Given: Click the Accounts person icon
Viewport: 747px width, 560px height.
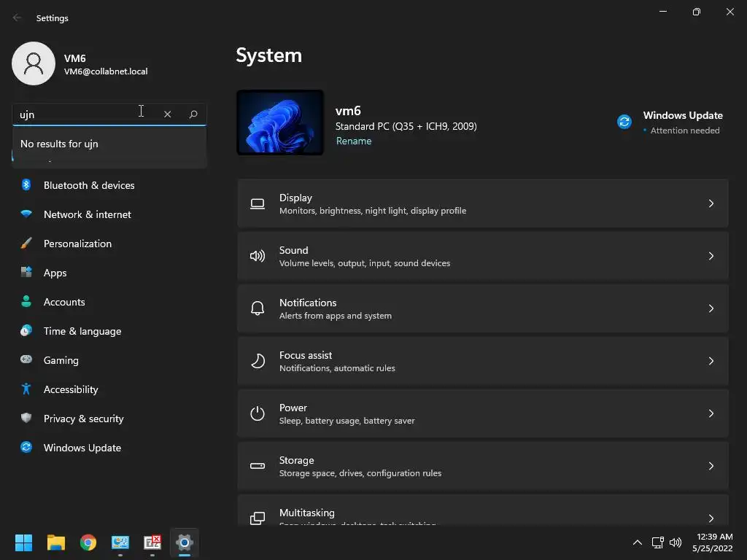Looking at the screenshot, I should [x=26, y=301].
